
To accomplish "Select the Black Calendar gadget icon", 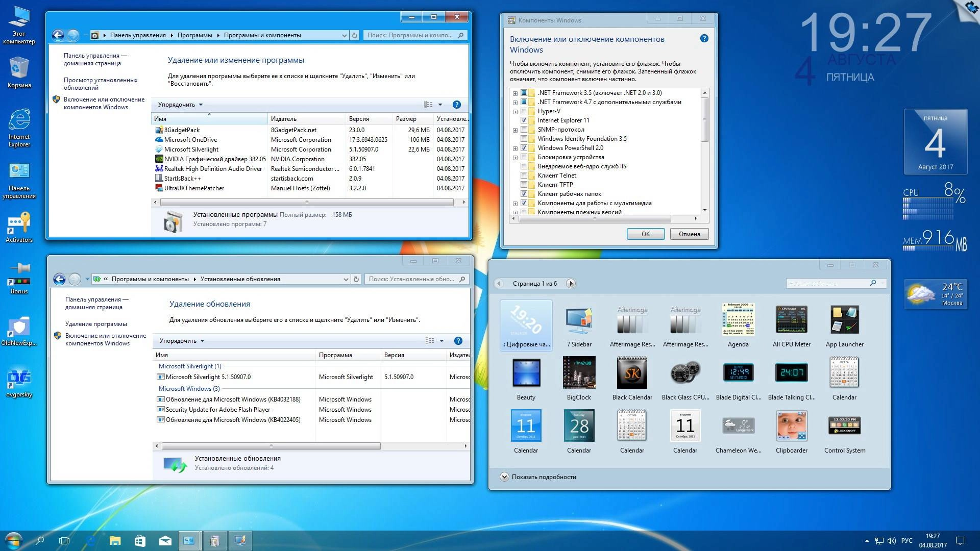I will 632,373.
